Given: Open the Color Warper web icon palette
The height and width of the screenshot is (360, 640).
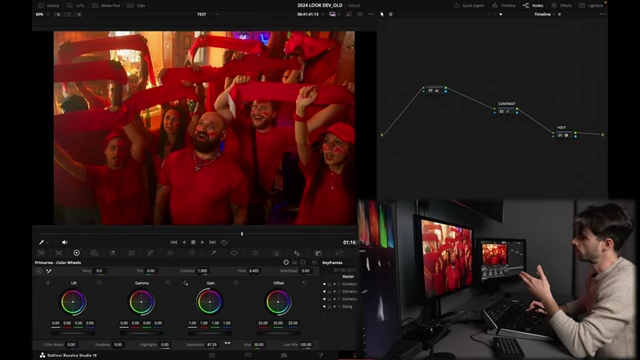Looking at the screenshot, I should (192, 253).
